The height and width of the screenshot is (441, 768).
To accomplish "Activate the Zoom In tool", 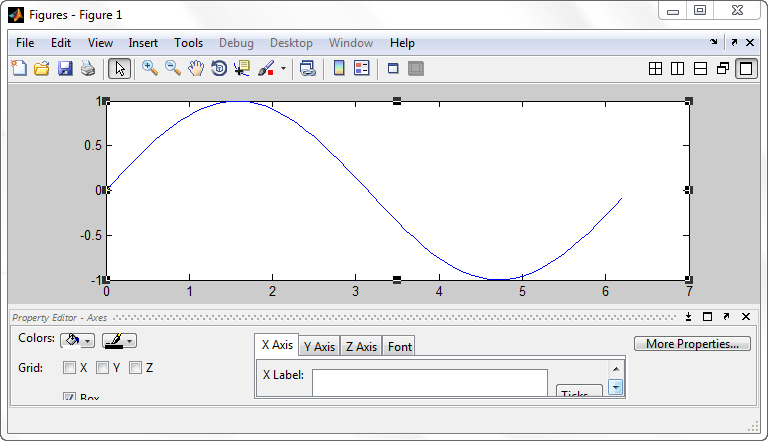I will pyautogui.click(x=150, y=69).
